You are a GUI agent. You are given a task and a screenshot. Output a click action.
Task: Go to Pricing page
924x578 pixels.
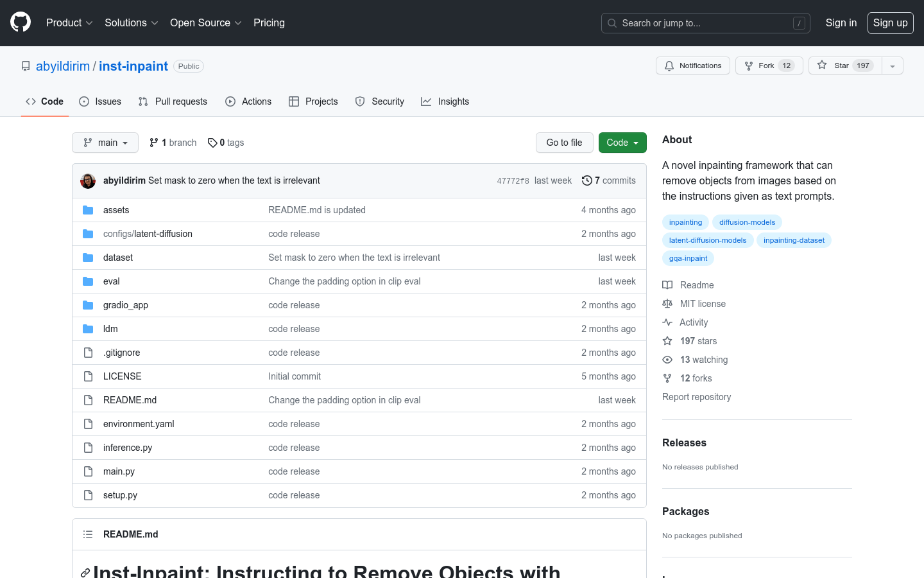[x=269, y=22]
